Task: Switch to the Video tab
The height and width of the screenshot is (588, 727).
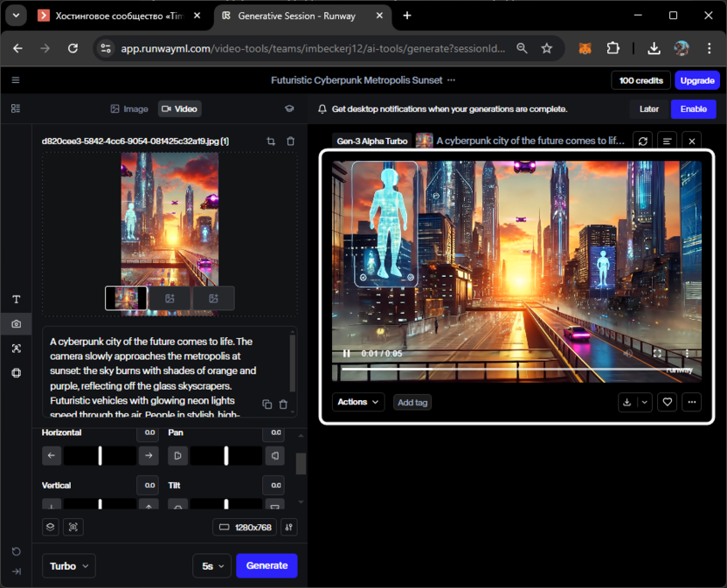Action: [179, 109]
